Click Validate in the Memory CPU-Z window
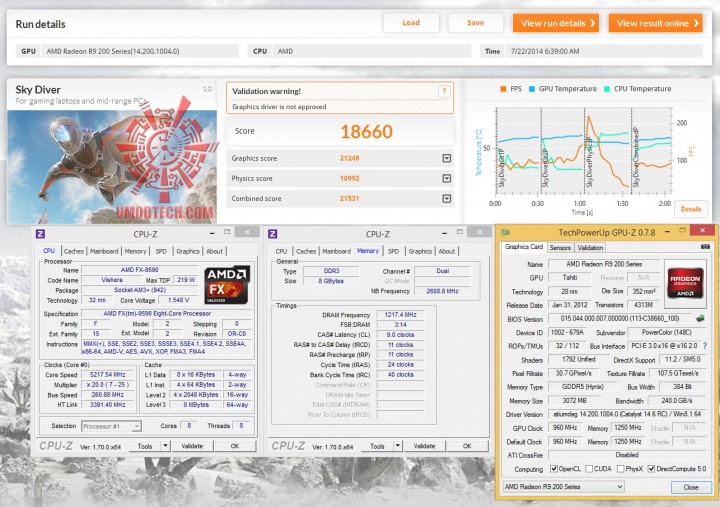This screenshot has width=720, height=507. click(424, 445)
